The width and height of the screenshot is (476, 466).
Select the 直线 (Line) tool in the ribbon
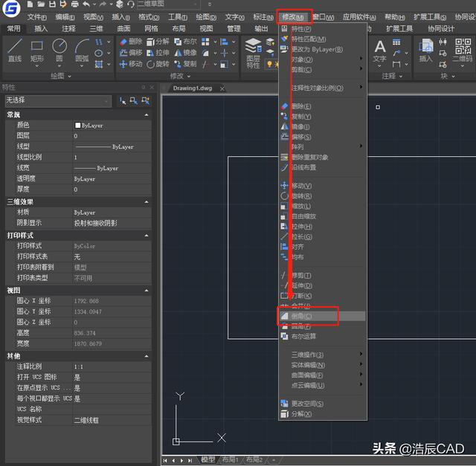point(15,51)
